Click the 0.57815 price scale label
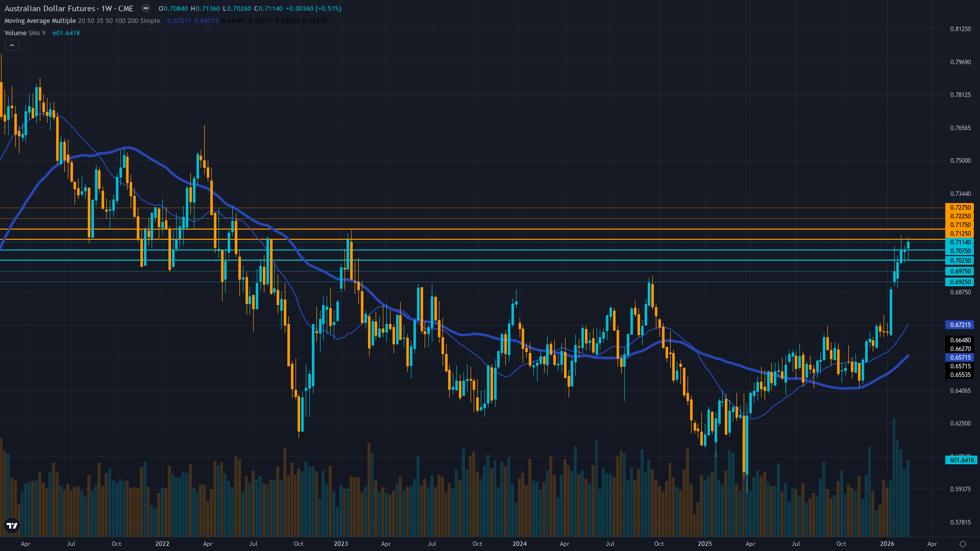The image size is (980, 551). tap(960, 522)
